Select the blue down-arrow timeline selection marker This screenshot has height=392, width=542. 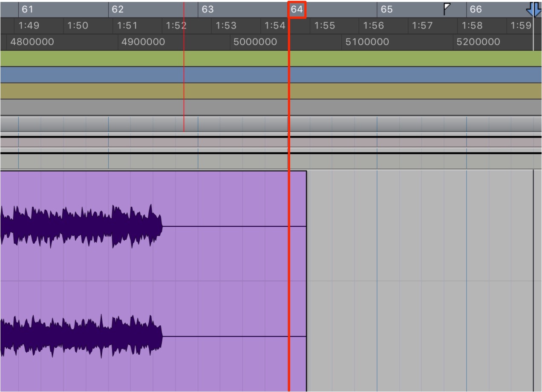click(x=534, y=9)
